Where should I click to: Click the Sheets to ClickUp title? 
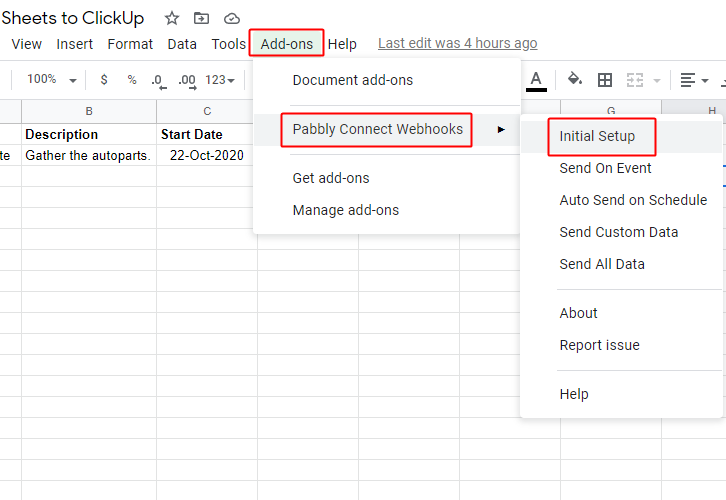click(73, 18)
